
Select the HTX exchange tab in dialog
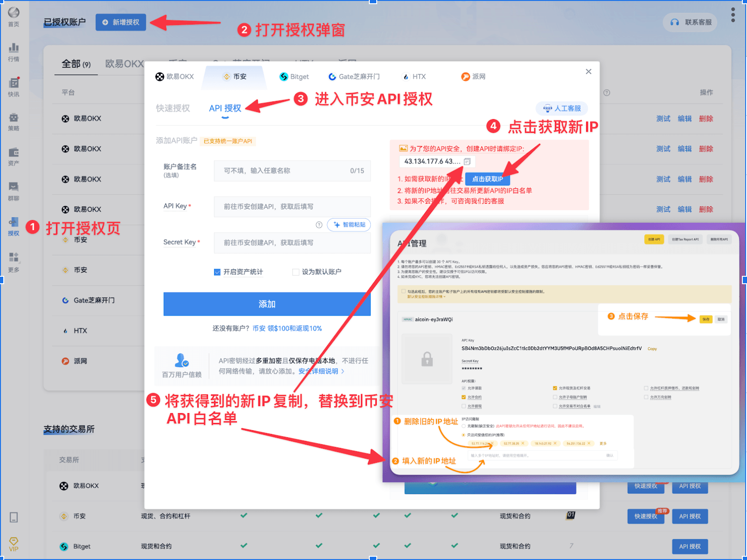[x=414, y=77]
